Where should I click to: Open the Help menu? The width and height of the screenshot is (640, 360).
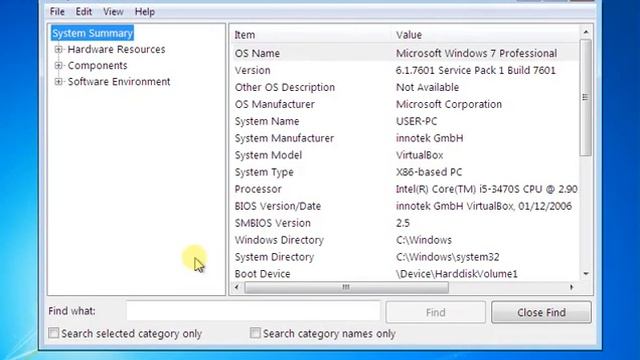tap(145, 12)
